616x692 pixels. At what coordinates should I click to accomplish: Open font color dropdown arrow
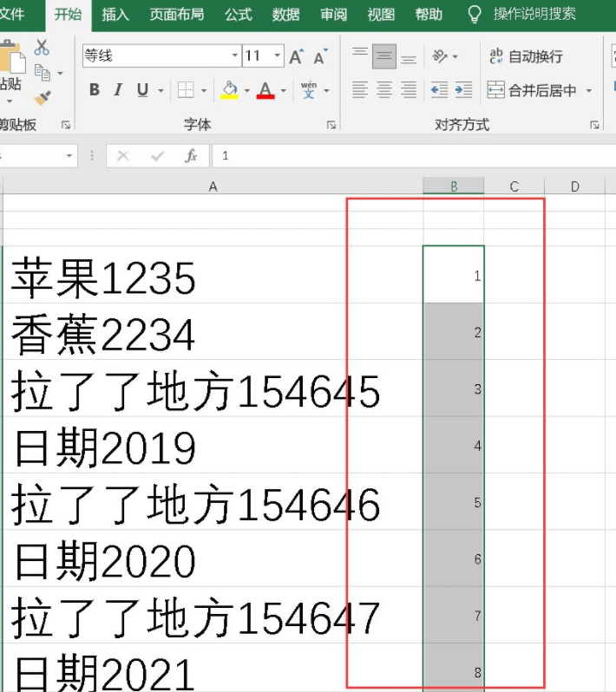pyautogui.click(x=284, y=90)
